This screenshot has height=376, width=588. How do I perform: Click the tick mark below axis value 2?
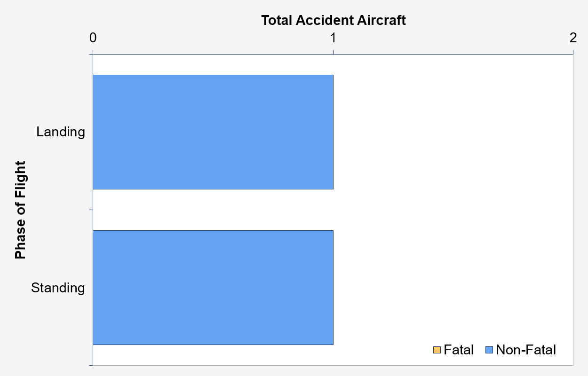point(573,52)
